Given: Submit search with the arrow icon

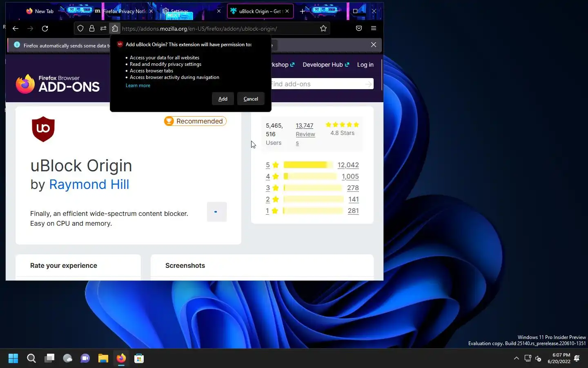Looking at the screenshot, I should 368,84.
